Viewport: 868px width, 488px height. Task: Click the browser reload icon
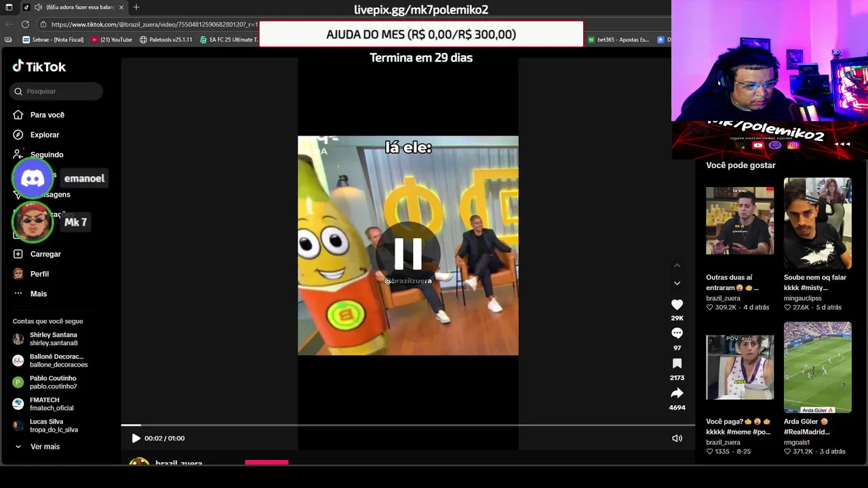coord(25,24)
